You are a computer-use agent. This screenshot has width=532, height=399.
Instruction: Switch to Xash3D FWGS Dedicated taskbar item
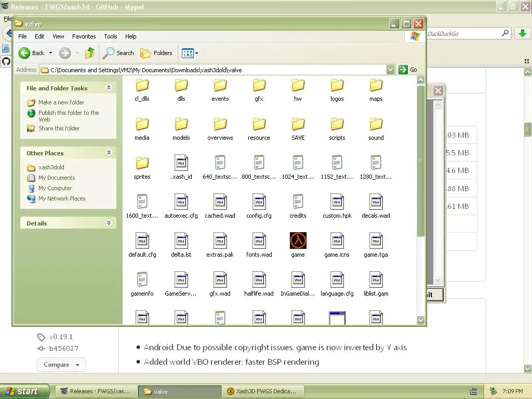coord(262,391)
